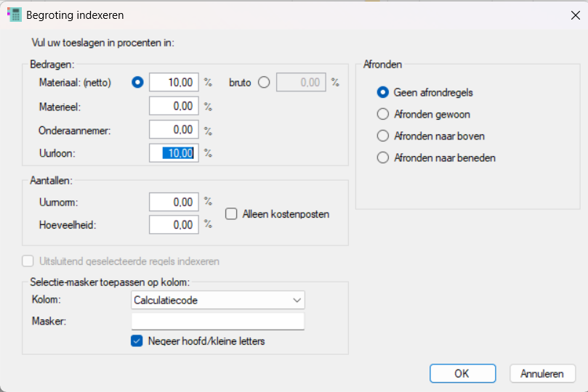
Task: Choose Geen afrondregels rounding option
Action: 383,92
